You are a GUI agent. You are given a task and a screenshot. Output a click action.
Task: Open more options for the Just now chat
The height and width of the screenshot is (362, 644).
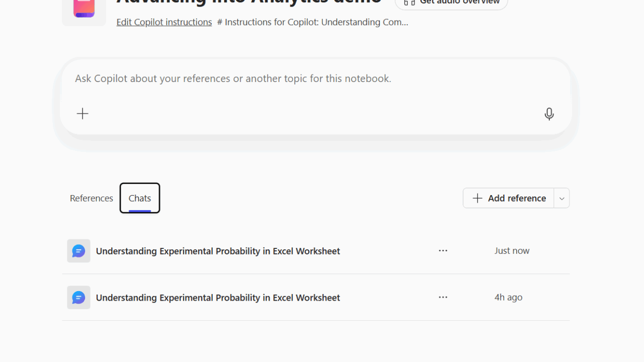(x=443, y=251)
